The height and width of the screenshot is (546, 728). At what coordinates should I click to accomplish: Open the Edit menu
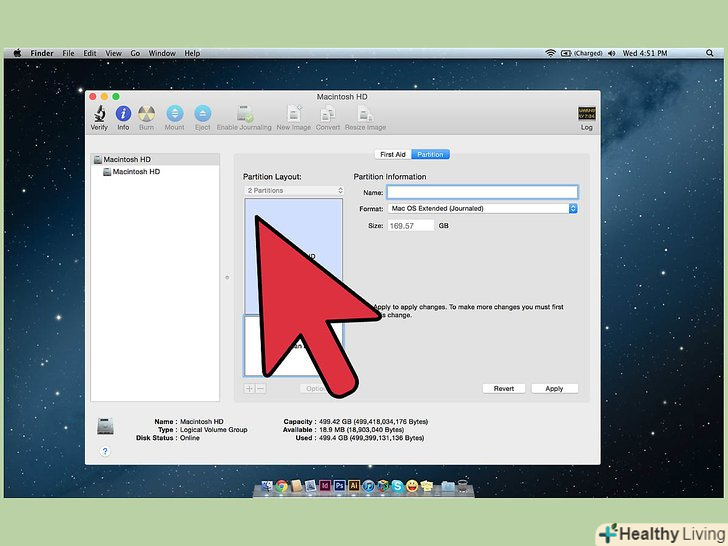coord(90,53)
